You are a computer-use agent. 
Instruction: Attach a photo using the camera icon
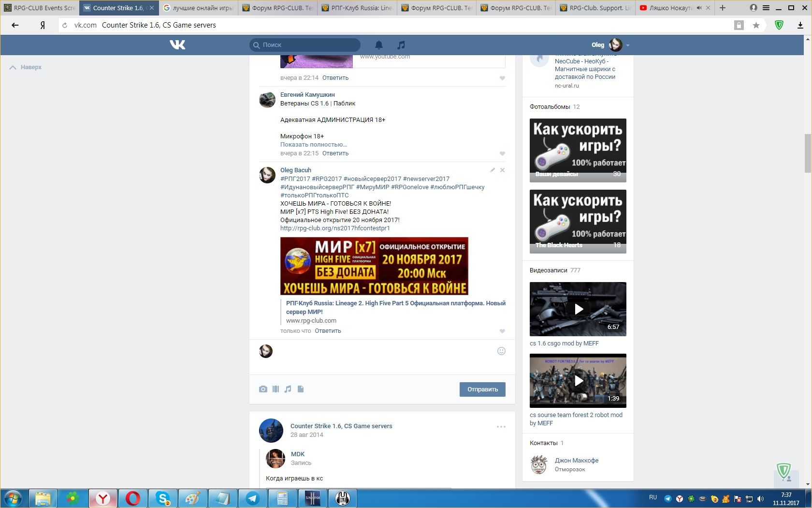[263, 389]
